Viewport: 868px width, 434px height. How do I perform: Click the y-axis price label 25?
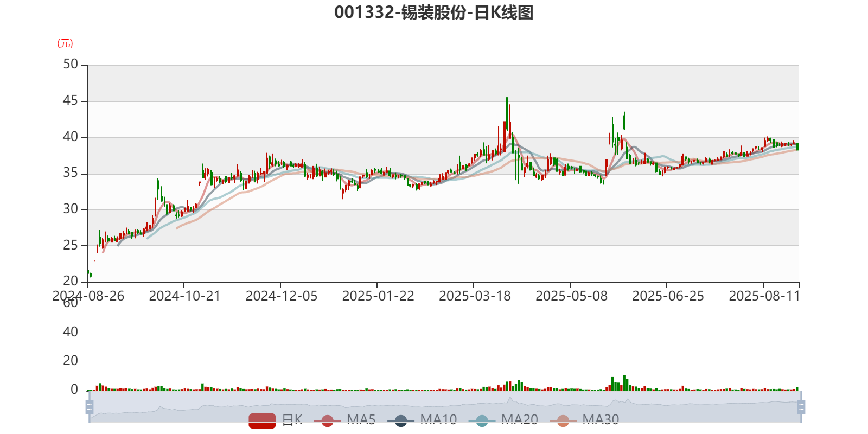(x=71, y=245)
